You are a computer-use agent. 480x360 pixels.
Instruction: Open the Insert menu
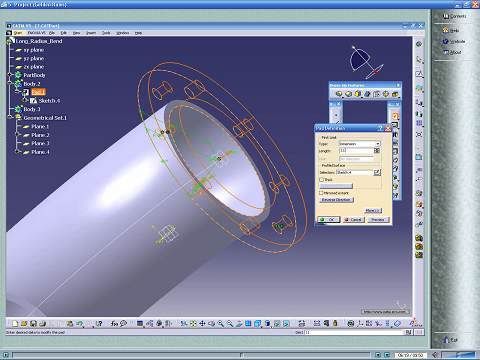pyautogui.click(x=91, y=33)
